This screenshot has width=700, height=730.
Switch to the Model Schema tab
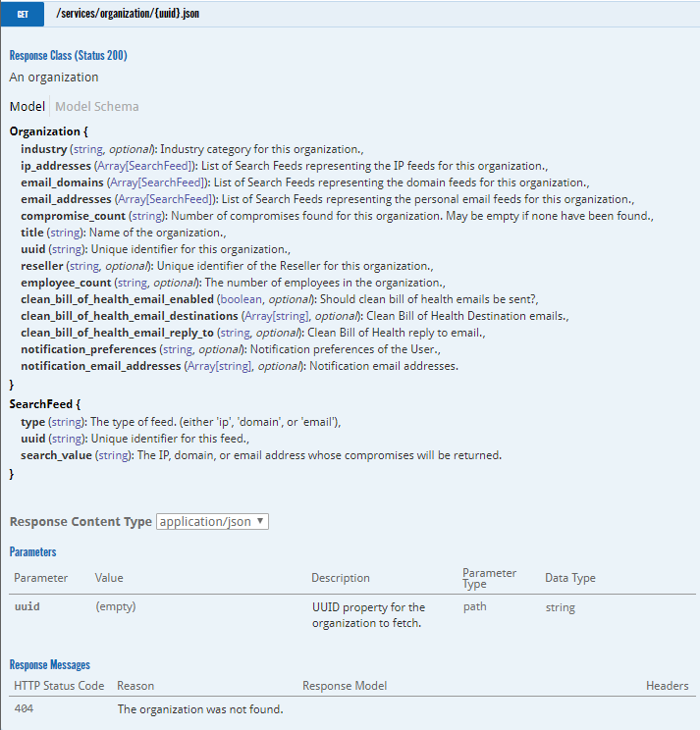click(96, 106)
